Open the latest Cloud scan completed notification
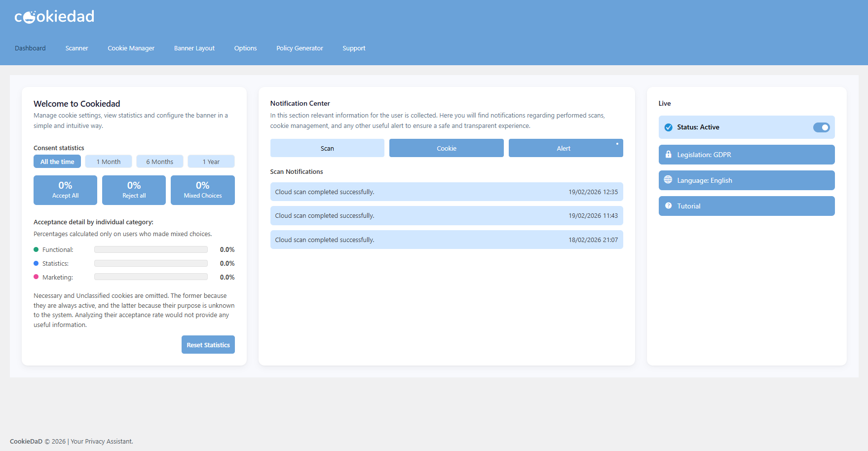Image resolution: width=868 pixels, height=451 pixels. tap(446, 192)
